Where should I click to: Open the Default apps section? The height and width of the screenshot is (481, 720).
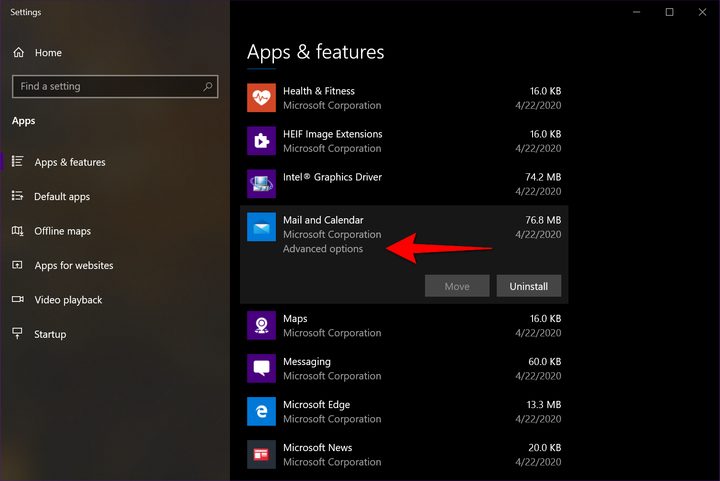pyautogui.click(x=62, y=196)
